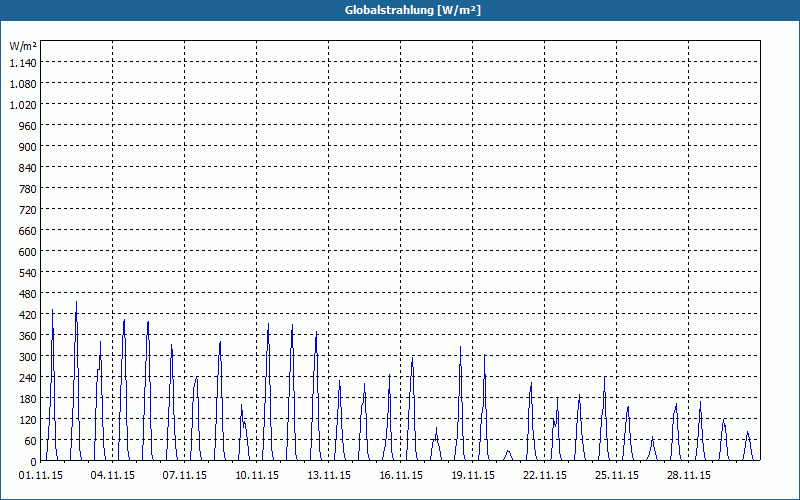
Task: Select the 16.11.15 date label
Action: (401, 476)
